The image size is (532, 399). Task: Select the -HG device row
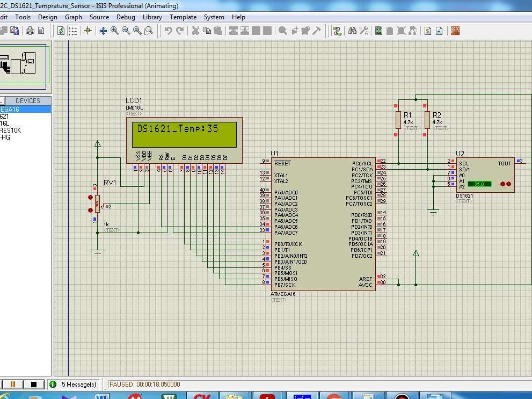coord(5,137)
